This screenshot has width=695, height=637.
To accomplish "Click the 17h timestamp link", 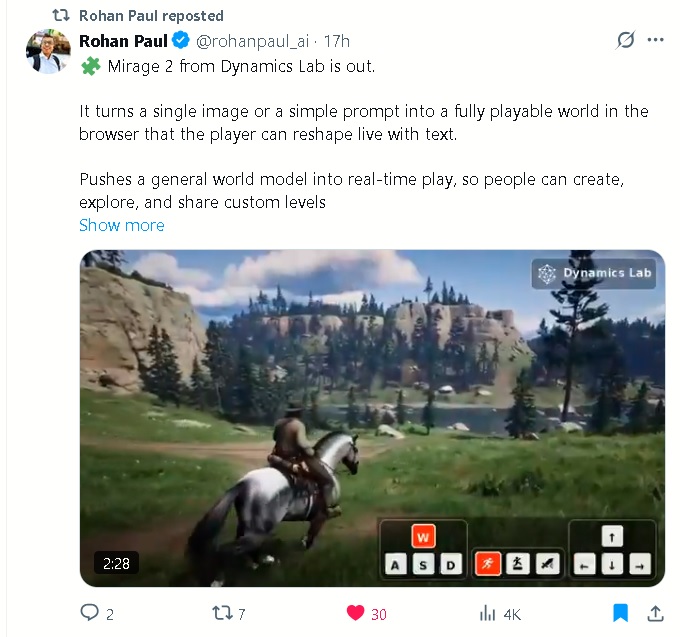I will pyautogui.click(x=336, y=41).
